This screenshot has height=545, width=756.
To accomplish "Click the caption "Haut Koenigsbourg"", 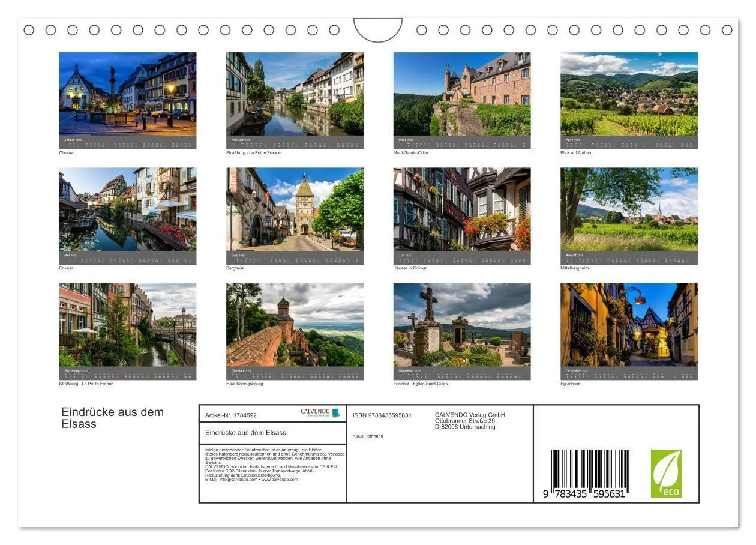I will [x=245, y=384].
